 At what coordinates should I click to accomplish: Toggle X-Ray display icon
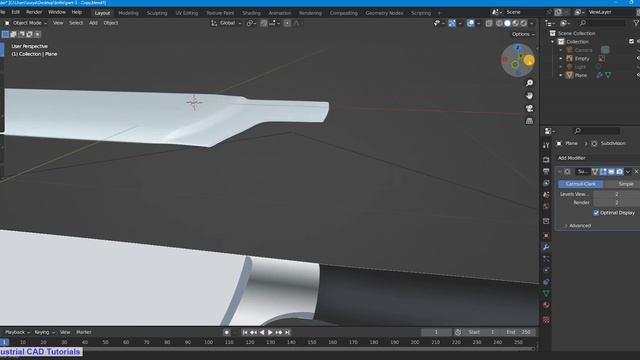pos(489,23)
